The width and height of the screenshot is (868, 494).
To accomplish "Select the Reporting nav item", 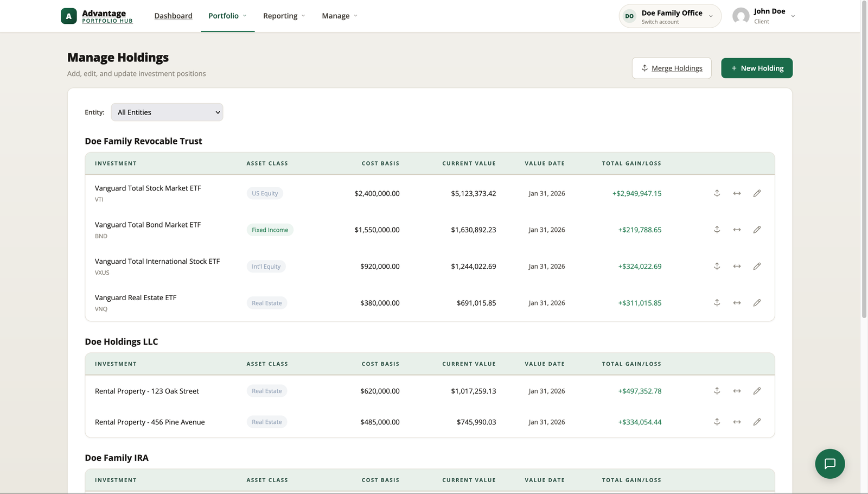I will coord(280,16).
